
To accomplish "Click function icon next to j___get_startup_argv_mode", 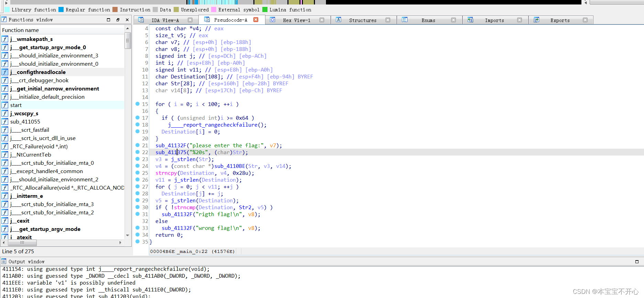I will tap(5, 229).
